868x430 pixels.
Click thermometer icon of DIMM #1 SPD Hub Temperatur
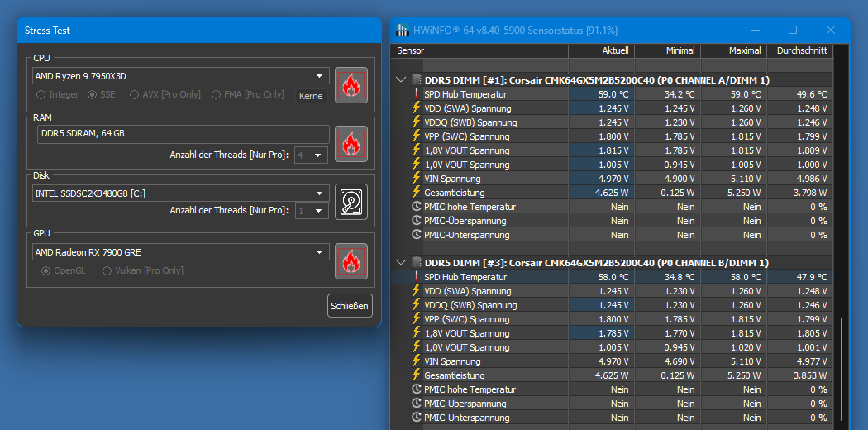[x=417, y=94]
